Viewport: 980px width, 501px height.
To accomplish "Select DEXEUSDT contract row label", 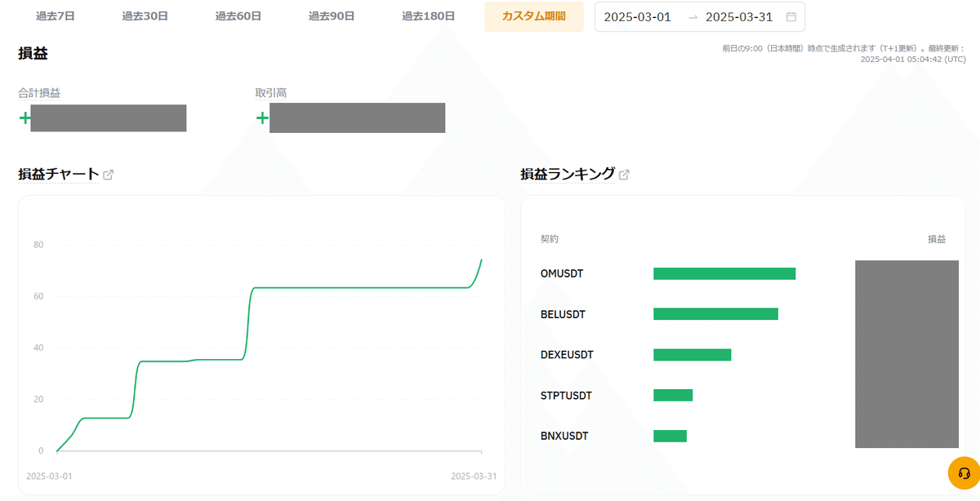I will point(567,355).
